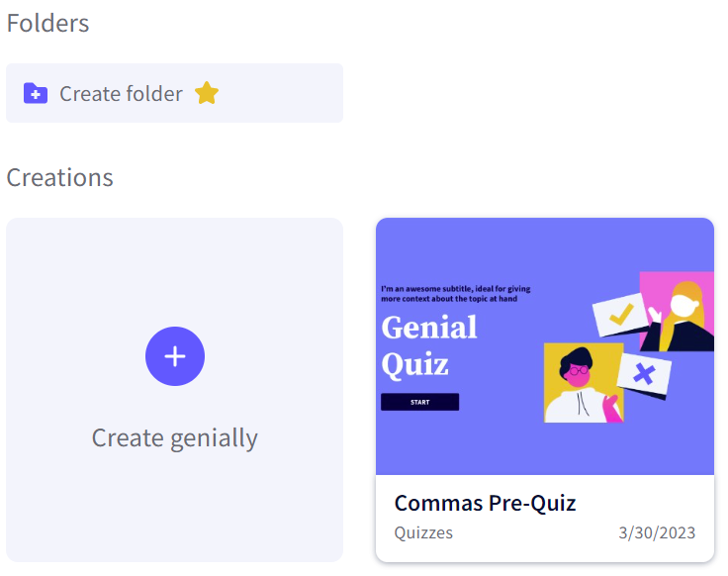Image resolution: width=728 pixels, height=576 pixels.
Task: Click the "Create folder" text label
Action: point(121,94)
